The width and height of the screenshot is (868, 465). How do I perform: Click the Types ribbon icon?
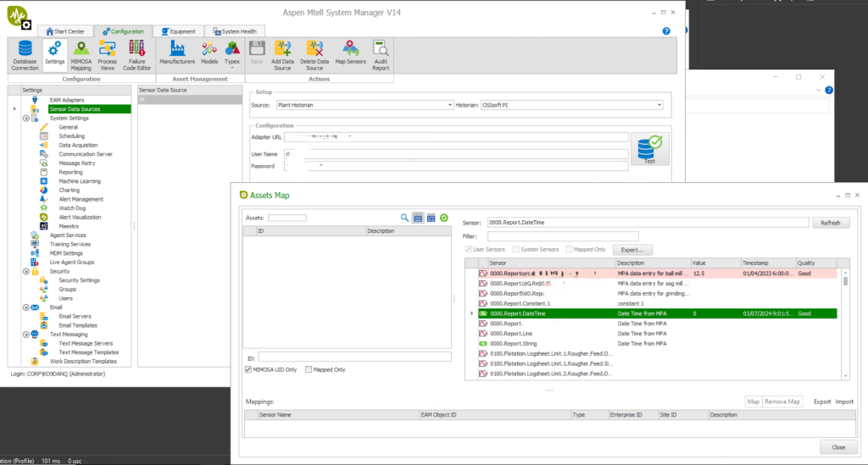232,53
